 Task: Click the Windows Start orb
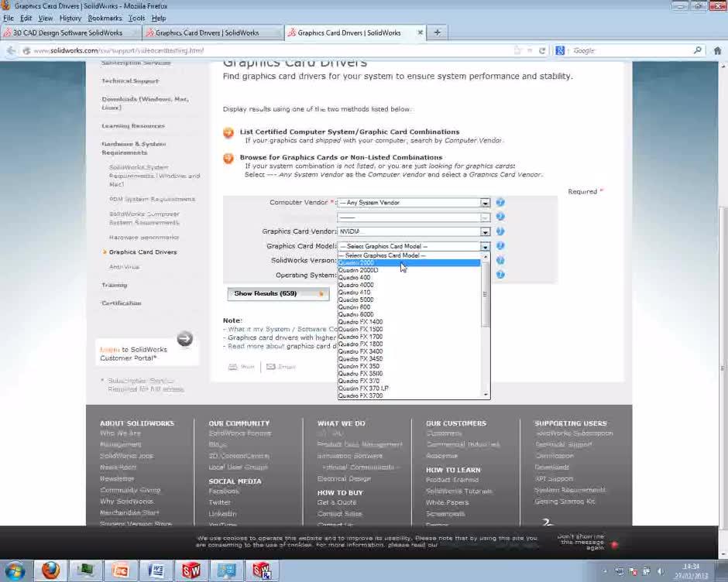point(15,571)
